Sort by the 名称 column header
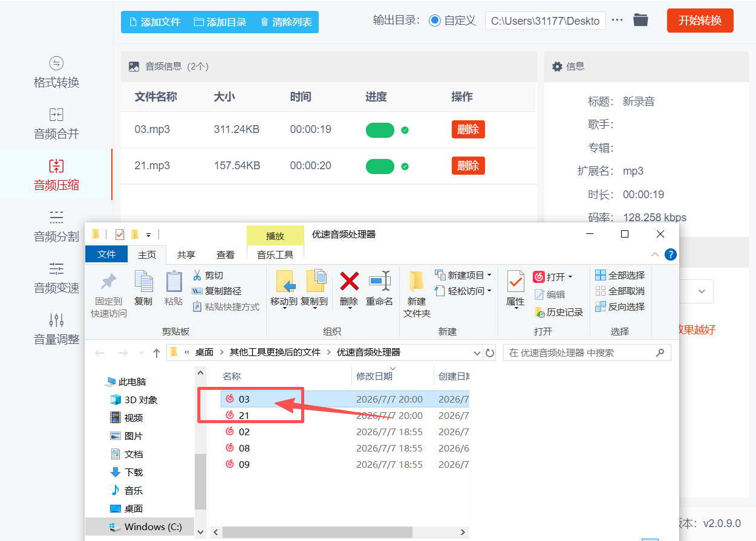 [232, 376]
